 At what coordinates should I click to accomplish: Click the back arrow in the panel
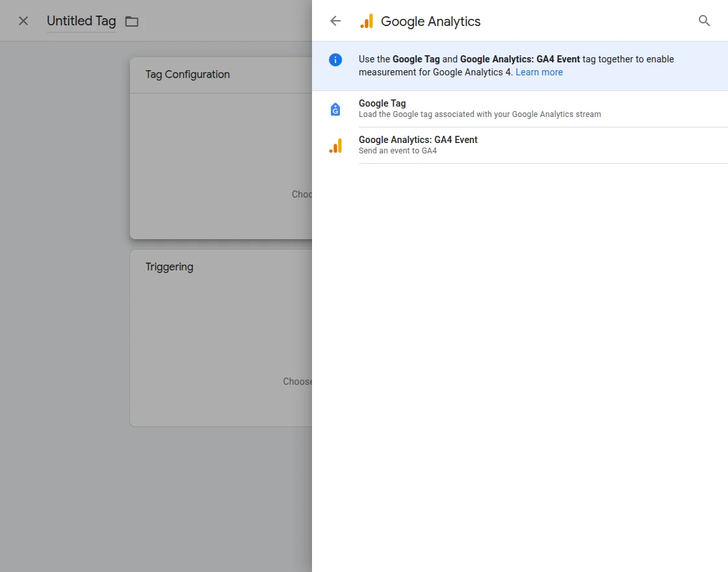tap(335, 20)
